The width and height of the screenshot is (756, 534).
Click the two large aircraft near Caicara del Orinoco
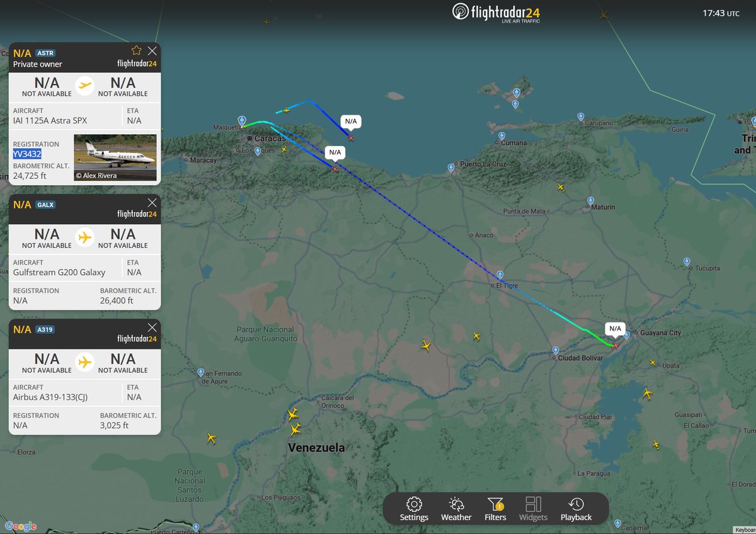coord(294,422)
